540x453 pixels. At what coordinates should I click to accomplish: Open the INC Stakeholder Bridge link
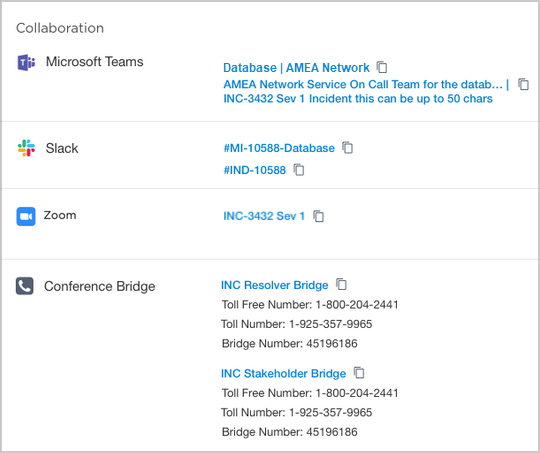pos(283,373)
